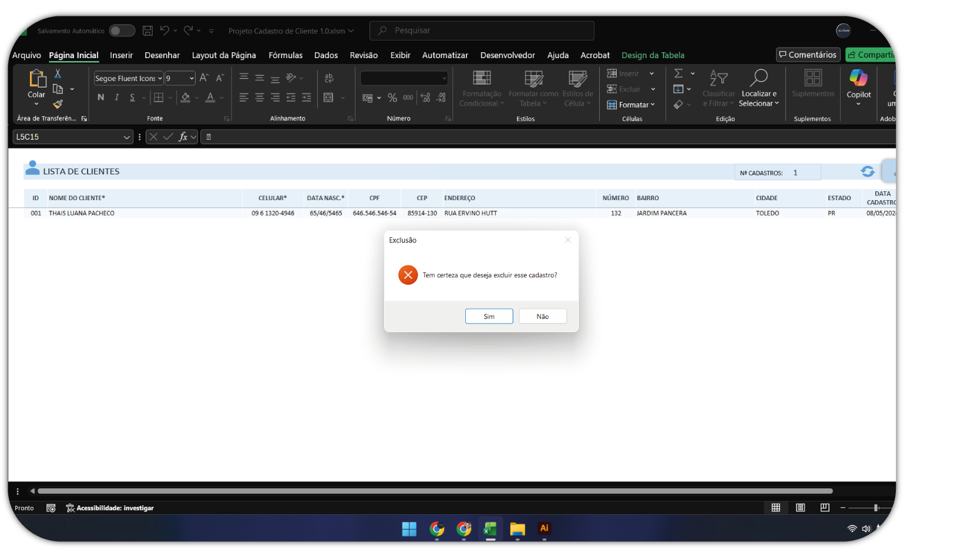Viewport: 954px width, 560px height.
Task: Open the font name dropdown
Action: (160, 78)
